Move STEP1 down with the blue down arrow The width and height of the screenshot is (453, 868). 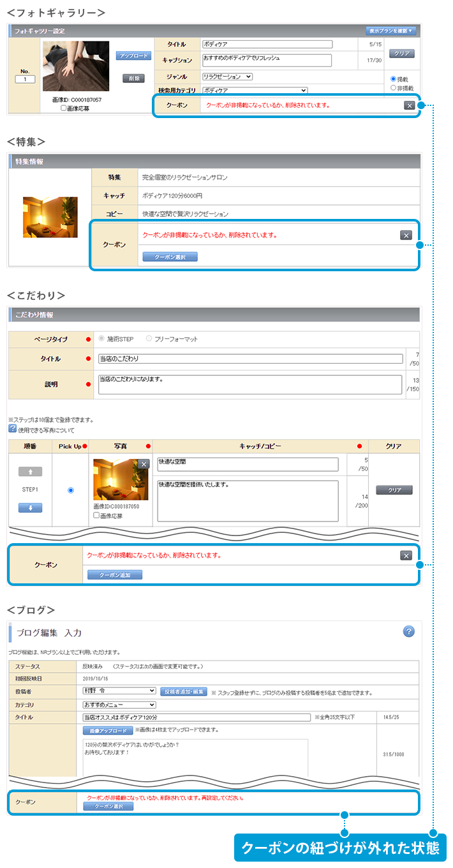point(30,507)
